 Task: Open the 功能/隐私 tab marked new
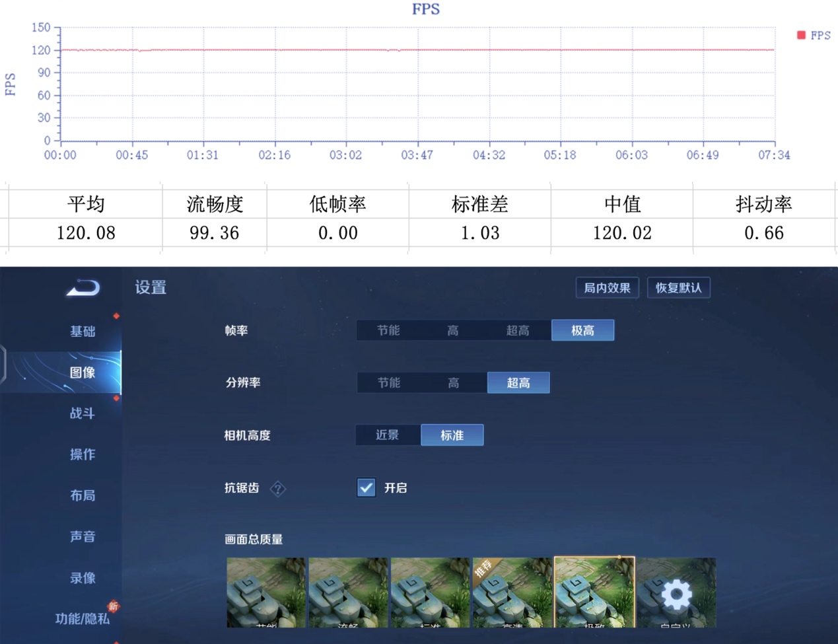tap(83, 619)
